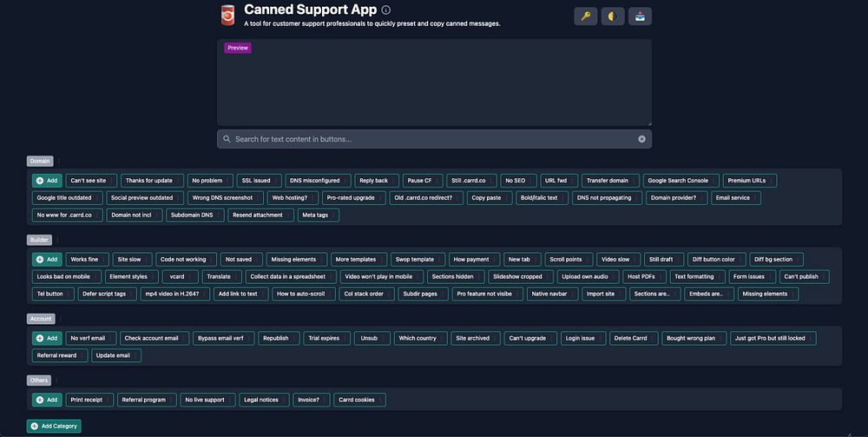Screen dimensions: 868x437
Task: Focus the search text content field
Action: [x=434, y=139]
